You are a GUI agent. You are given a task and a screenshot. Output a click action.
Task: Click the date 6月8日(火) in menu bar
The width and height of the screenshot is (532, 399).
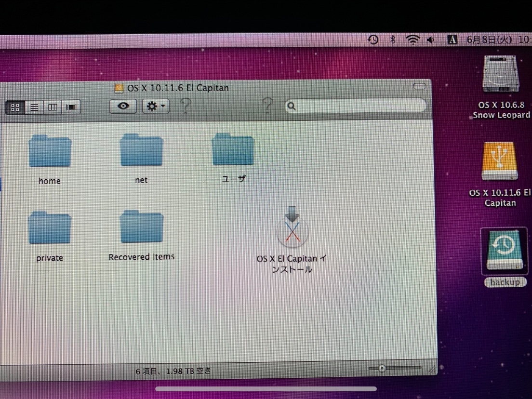point(489,40)
